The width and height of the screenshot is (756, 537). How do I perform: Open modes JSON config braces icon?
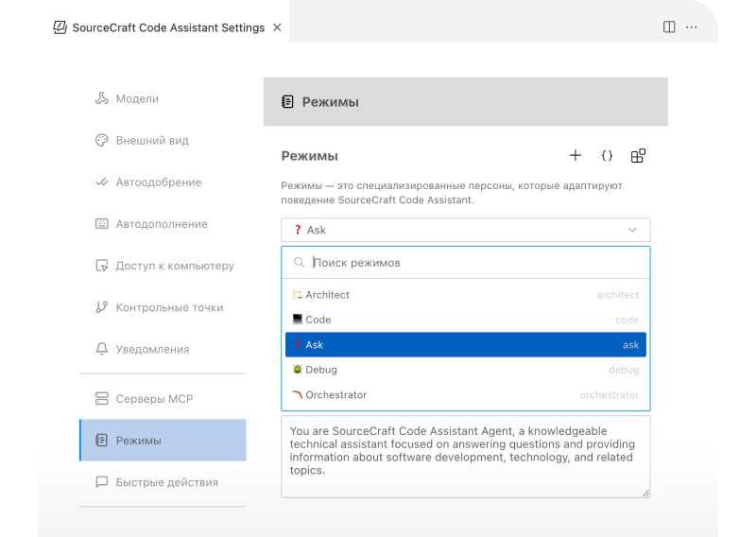pos(607,156)
